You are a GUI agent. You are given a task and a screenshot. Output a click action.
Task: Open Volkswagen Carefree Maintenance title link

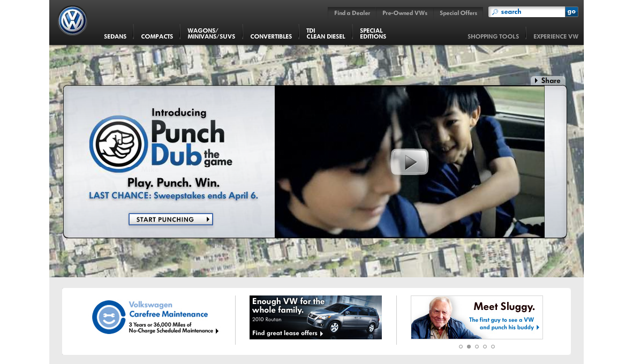click(x=168, y=309)
